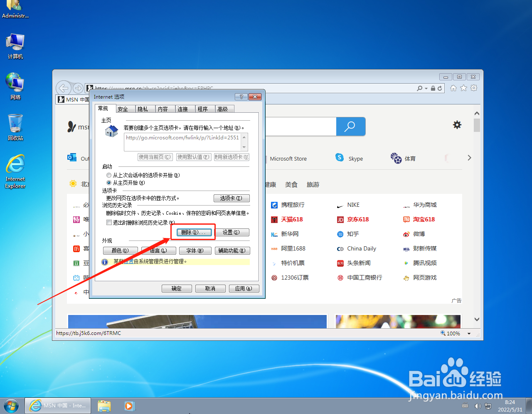The height and width of the screenshot is (414, 532).
Task: Open the Skype shortcut icon
Action: [x=340, y=157]
